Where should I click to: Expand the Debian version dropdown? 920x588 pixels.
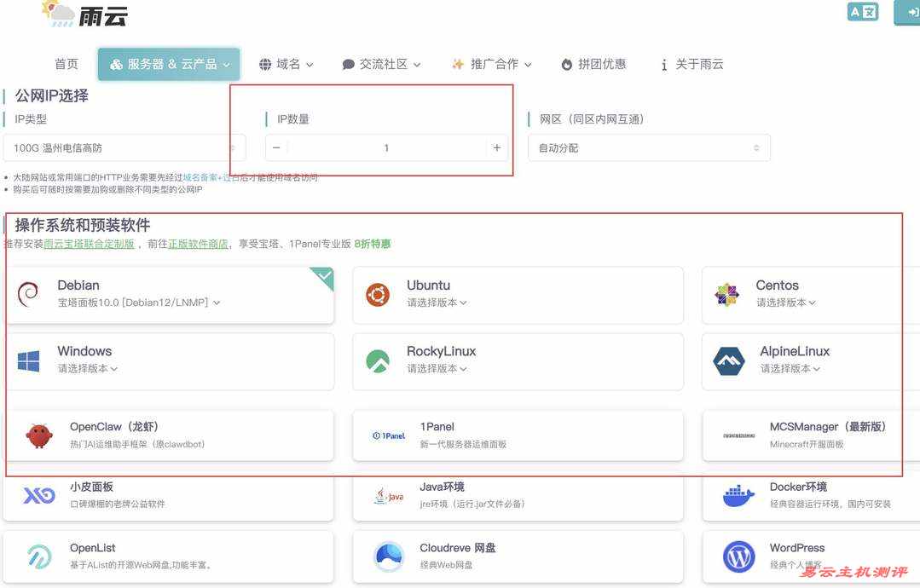138,303
